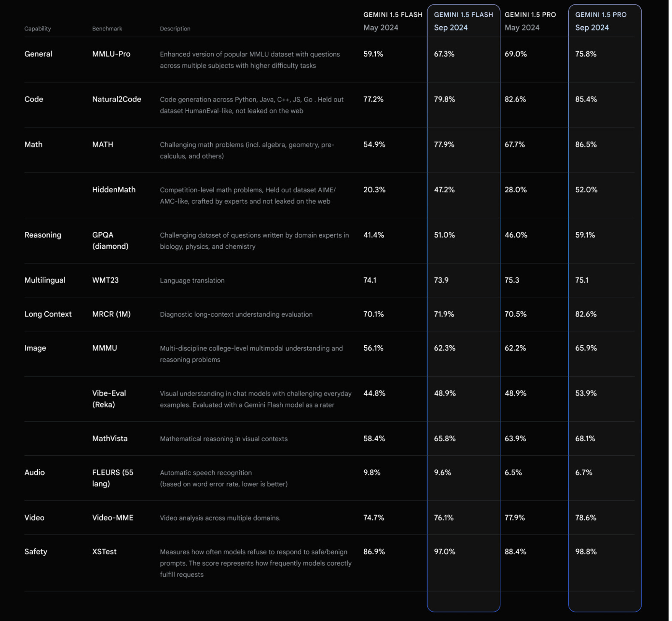
Task: Click the "GPQA (diamond)" benchmark name
Action: coord(110,240)
